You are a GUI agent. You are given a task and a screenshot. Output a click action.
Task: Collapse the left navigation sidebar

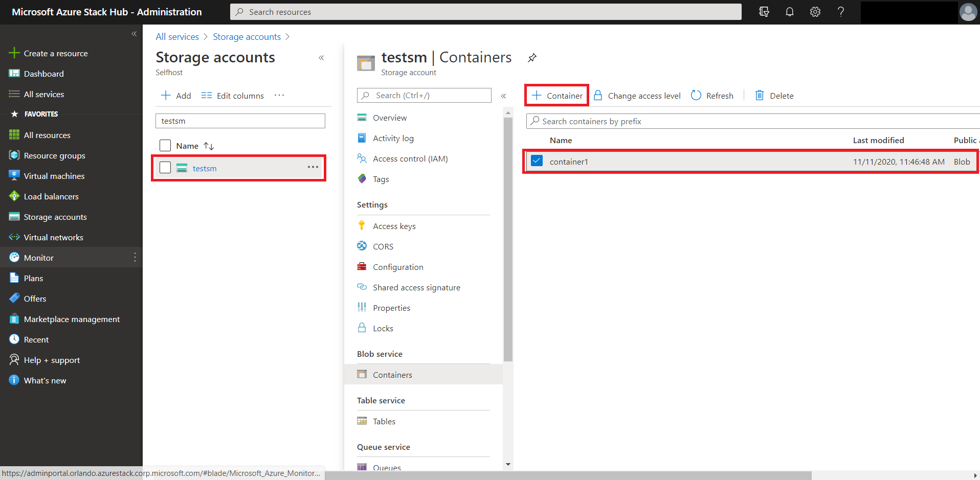coord(134,34)
